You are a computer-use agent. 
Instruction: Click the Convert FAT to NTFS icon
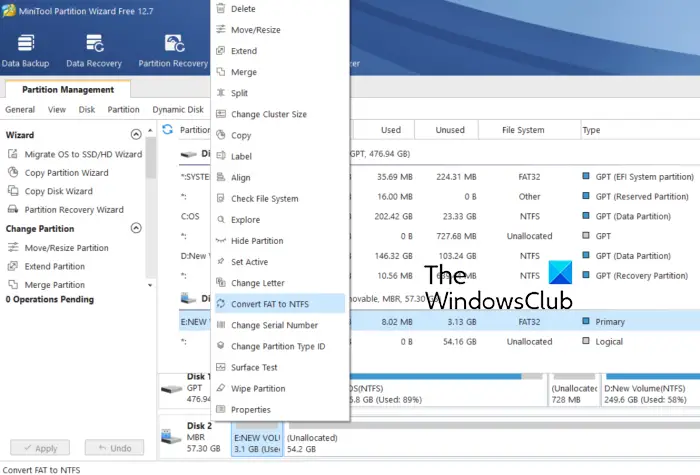(x=221, y=304)
